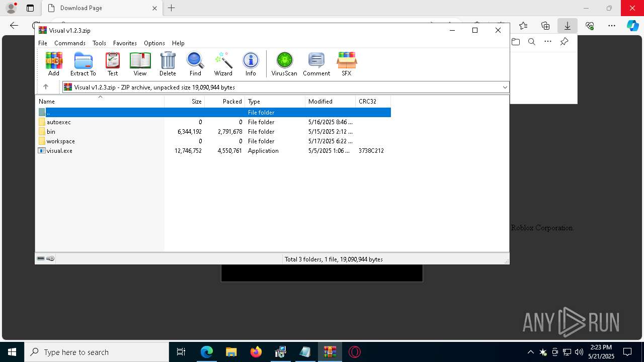Open more options in downloads panel
644x362 pixels.
pos(548,42)
